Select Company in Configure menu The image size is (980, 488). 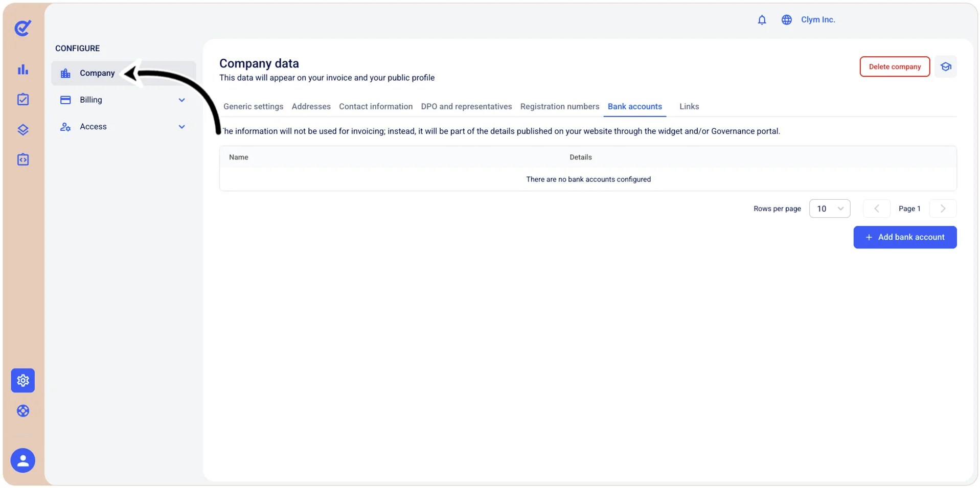(x=123, y=73)
